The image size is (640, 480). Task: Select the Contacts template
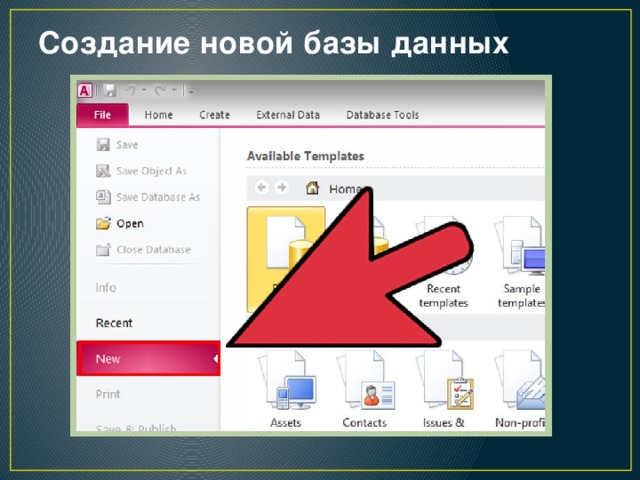(364, 390)
